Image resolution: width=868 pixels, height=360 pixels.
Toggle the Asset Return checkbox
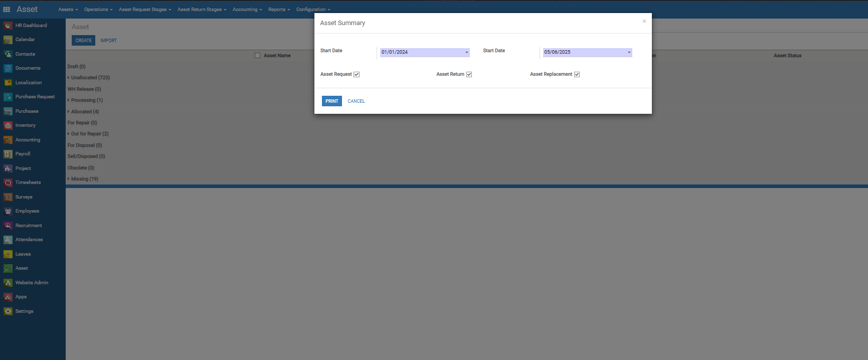[469, 74]
